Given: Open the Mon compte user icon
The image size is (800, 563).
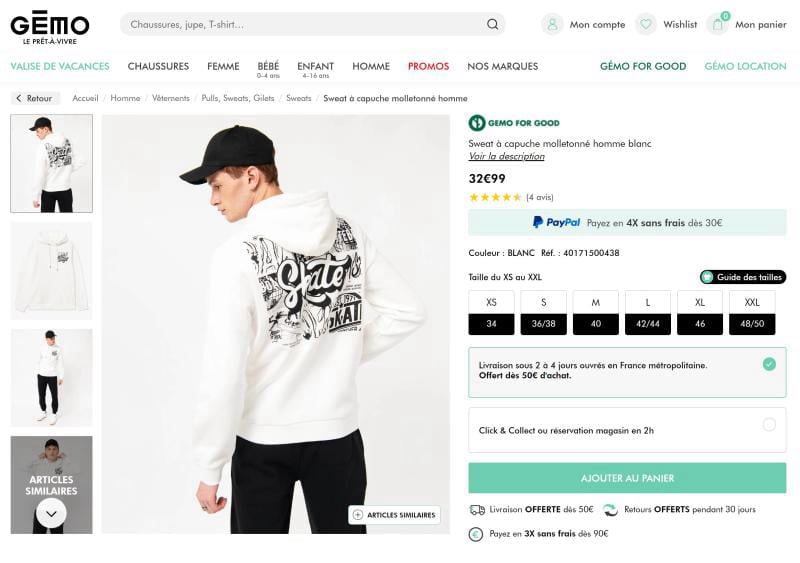Looking at the screenshot, I should (553, 24).
